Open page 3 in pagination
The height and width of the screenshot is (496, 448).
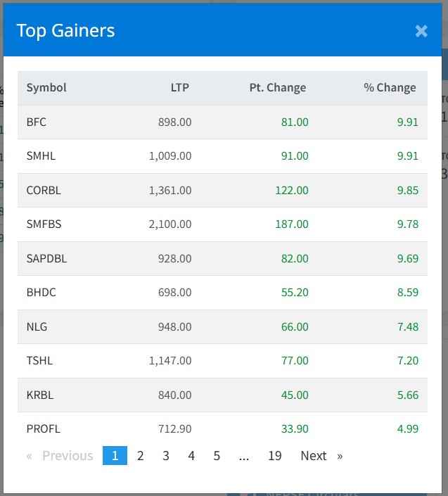pos(166,456)
